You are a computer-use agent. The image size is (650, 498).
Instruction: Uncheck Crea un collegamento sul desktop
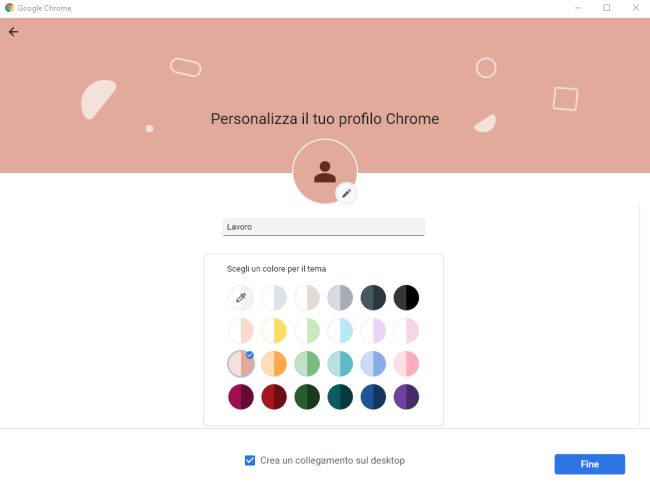click(250, 460)
